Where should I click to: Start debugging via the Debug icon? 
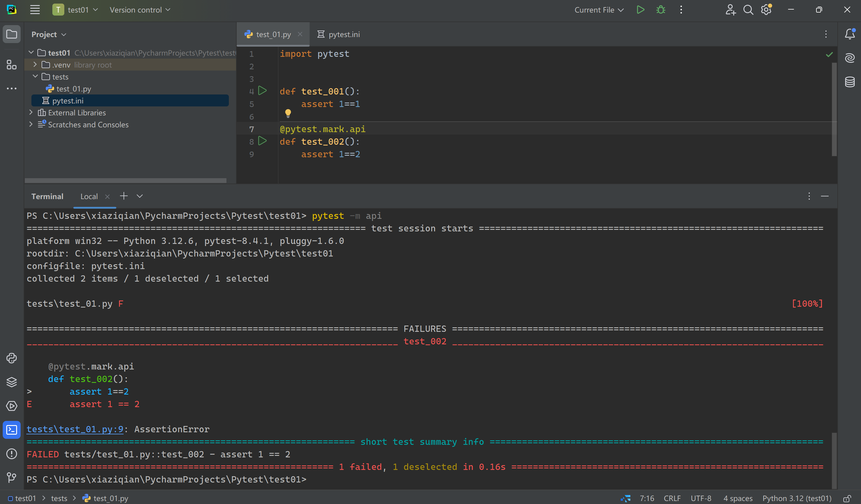[661, 10]
